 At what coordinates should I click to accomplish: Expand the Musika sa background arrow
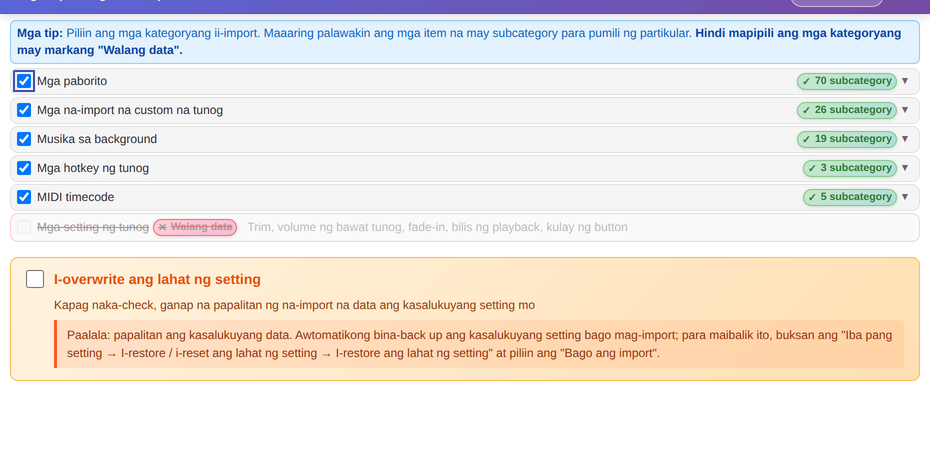(x=904, y=139)
